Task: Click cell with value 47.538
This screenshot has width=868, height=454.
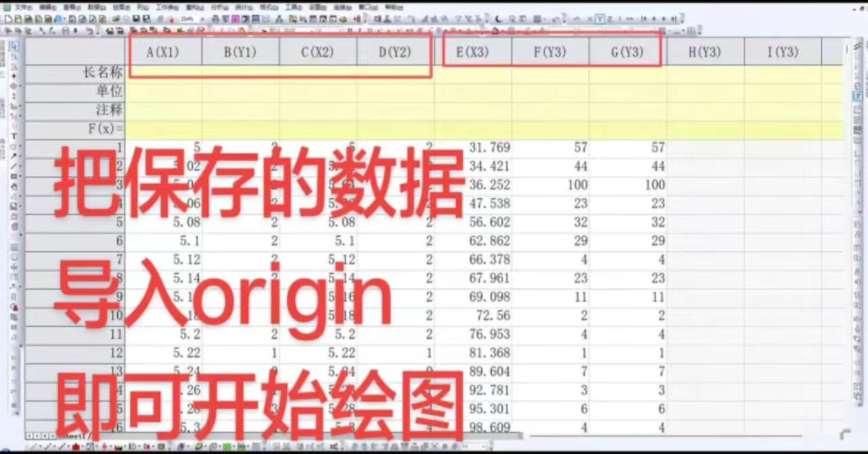Action: coord(473,203)
